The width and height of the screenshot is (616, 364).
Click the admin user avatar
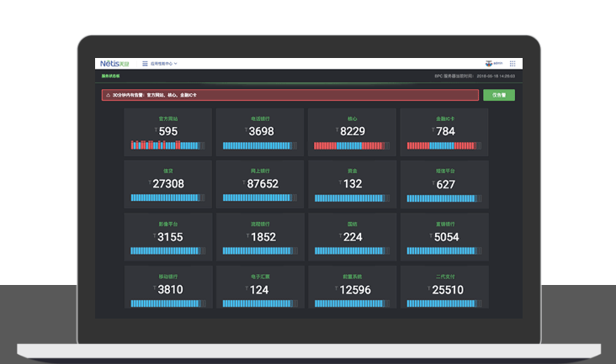point(489,63)
